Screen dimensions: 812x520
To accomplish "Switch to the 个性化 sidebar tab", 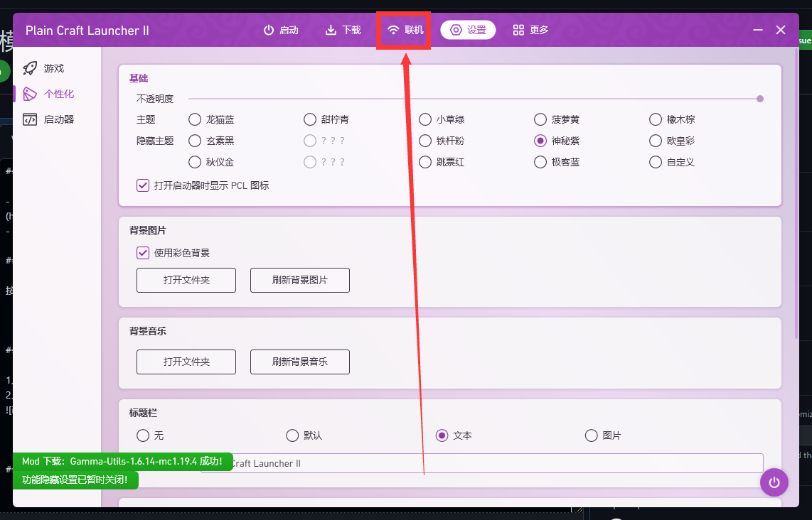I will click(46, 93).
